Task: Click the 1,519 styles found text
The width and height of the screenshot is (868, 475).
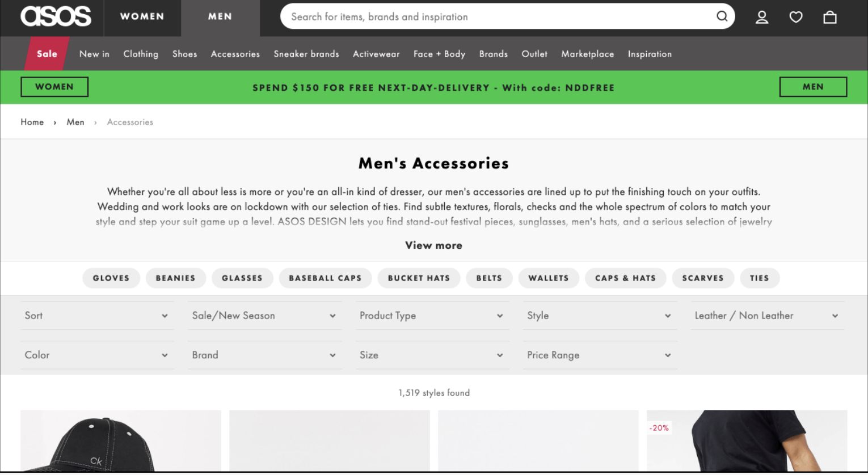Action: [x=434, y=393]
